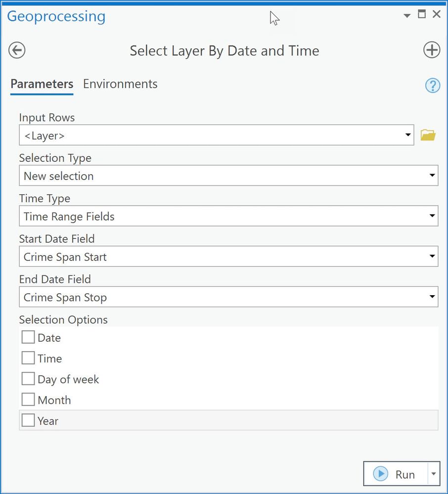Viewport: 448px width, 494px height.
Task: Select the Parameters tab
Action: click(x=42, y=84)
